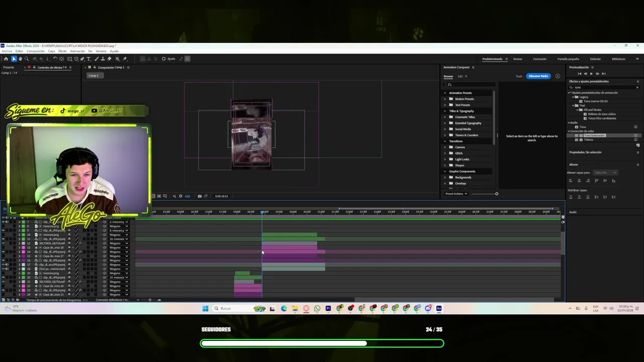Open After Effects icon in taskbar

point(439,308)
